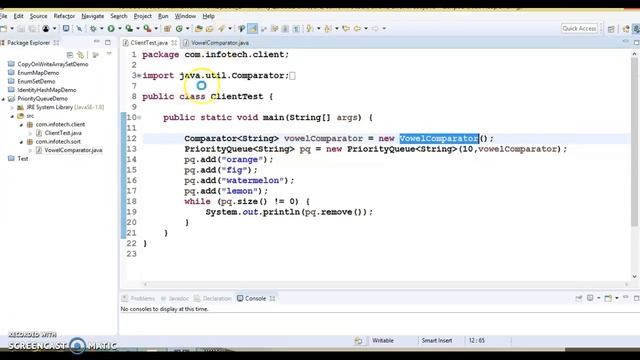Screen dimensions: 640x360
Task: Expand the JRE System Library node
Action: click(x=12, y=107)
